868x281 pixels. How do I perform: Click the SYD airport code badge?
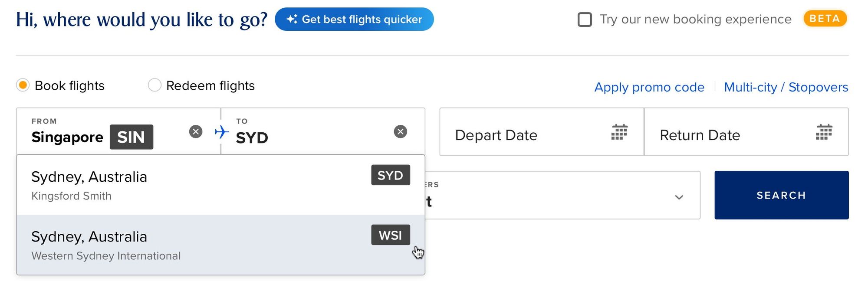tap(390, 175)
